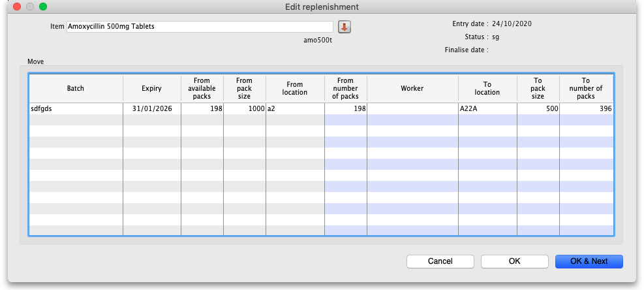Click From pack size cell showing 1000

(245, 109)
